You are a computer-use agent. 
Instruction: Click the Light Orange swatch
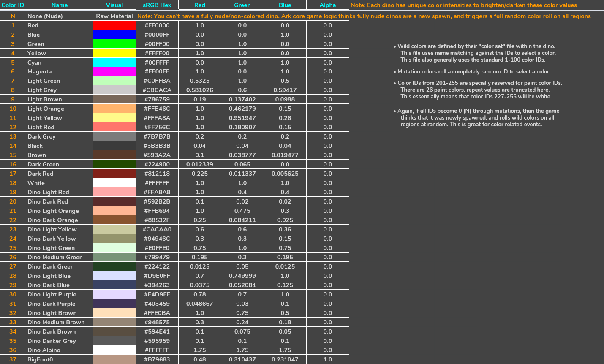[114, 109]
